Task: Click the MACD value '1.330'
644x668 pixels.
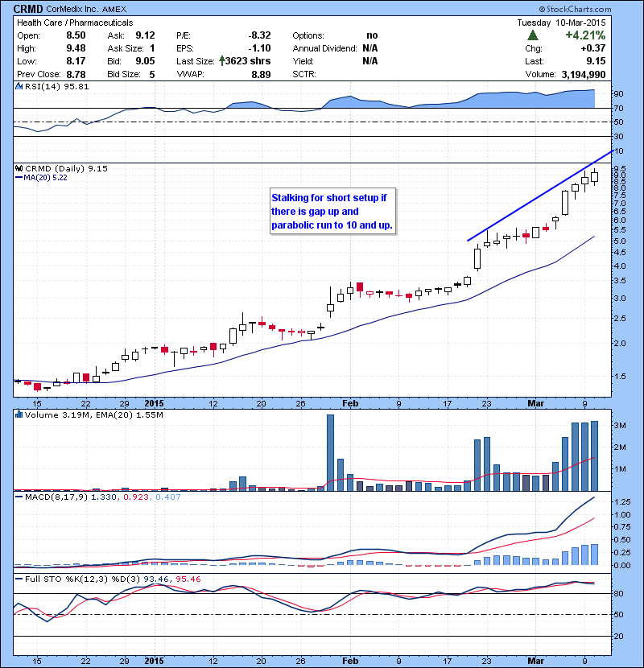Action: click(103, 497)
